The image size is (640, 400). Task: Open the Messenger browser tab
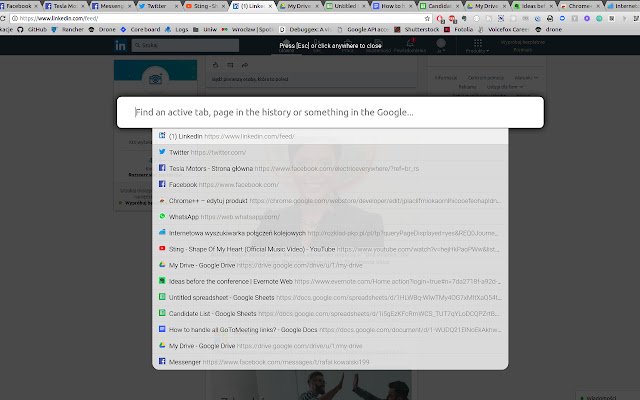[x=111, y=6]
